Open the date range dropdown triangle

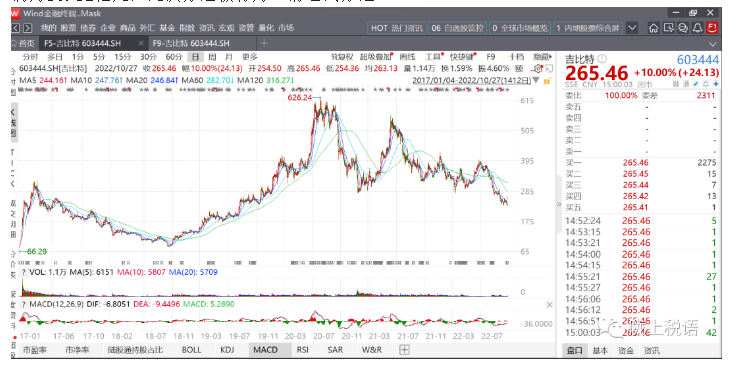coord(536,80)
